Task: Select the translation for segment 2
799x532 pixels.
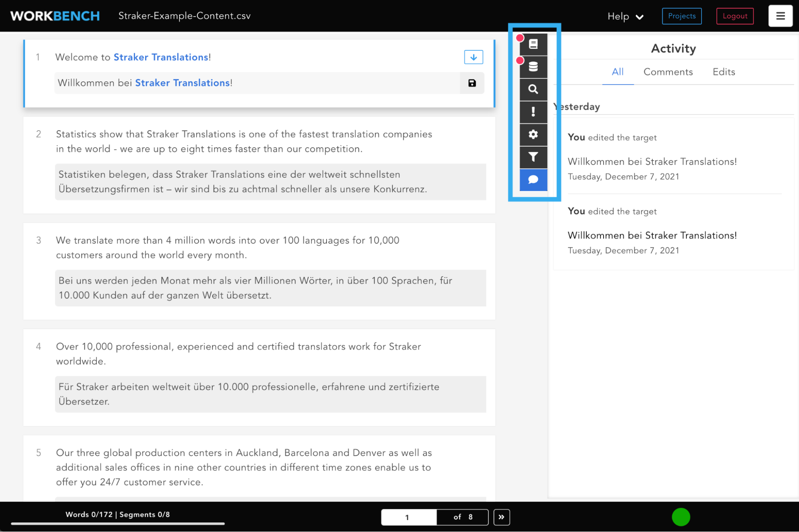Action: coord(271,182)
